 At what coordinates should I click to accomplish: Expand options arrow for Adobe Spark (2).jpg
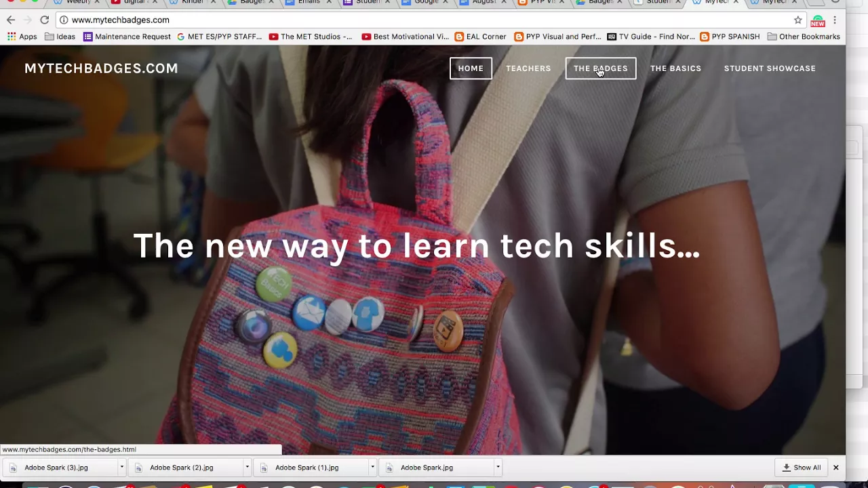pyautogui.click(x=247, y=467)
